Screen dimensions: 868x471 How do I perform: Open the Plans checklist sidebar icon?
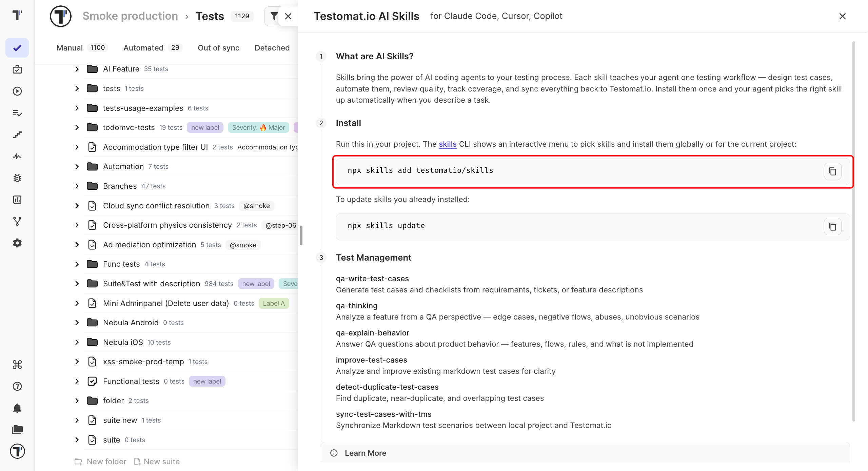point(17,113)
